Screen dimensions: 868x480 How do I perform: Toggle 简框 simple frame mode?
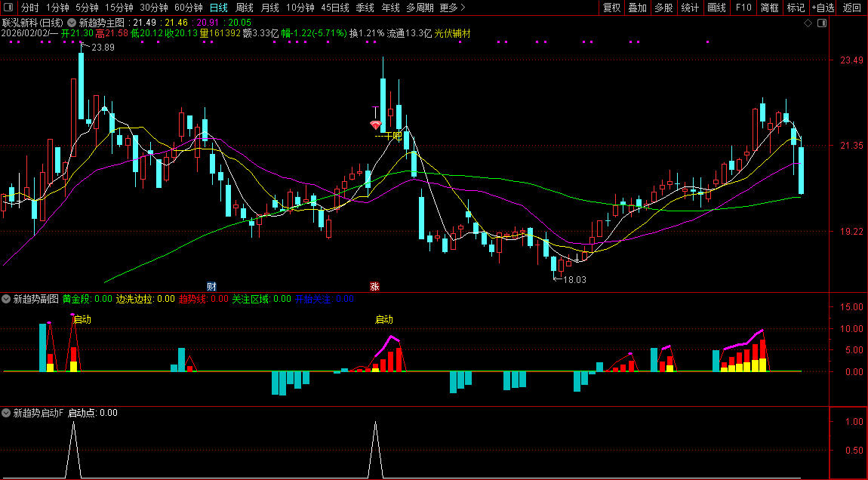770,8
